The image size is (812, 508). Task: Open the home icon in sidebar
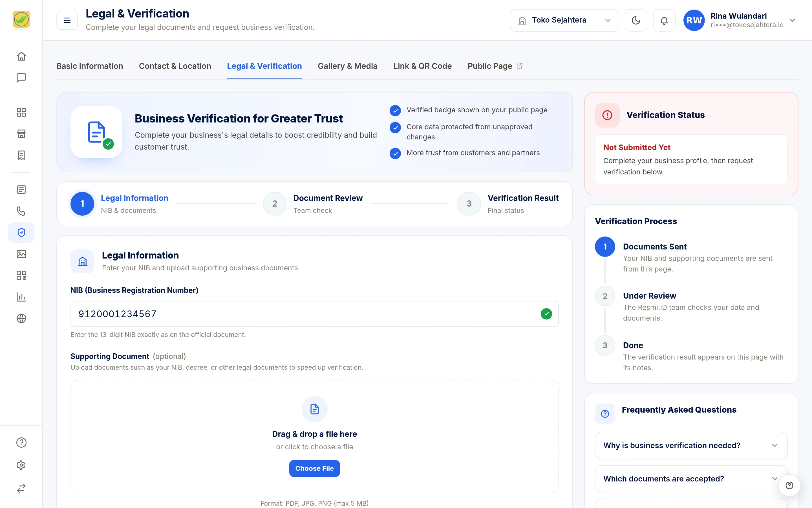(21, 56)
